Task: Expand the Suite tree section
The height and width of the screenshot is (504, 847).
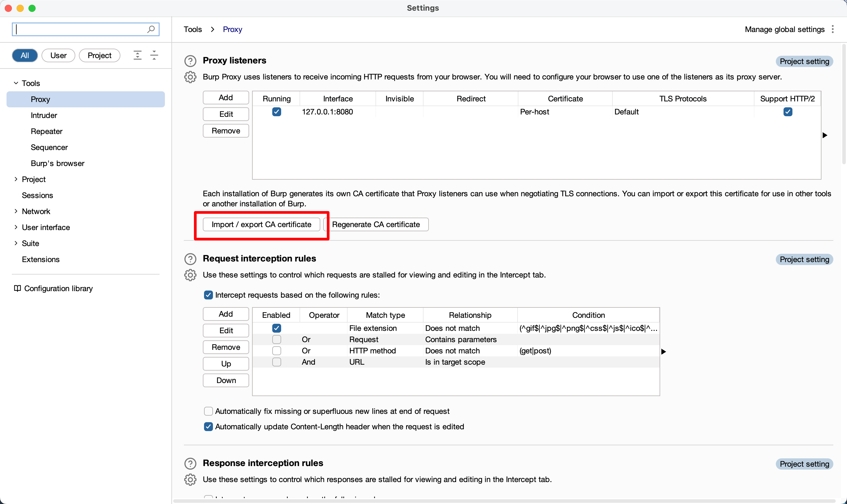Action: pyautogui.click(x=16, y=243)
